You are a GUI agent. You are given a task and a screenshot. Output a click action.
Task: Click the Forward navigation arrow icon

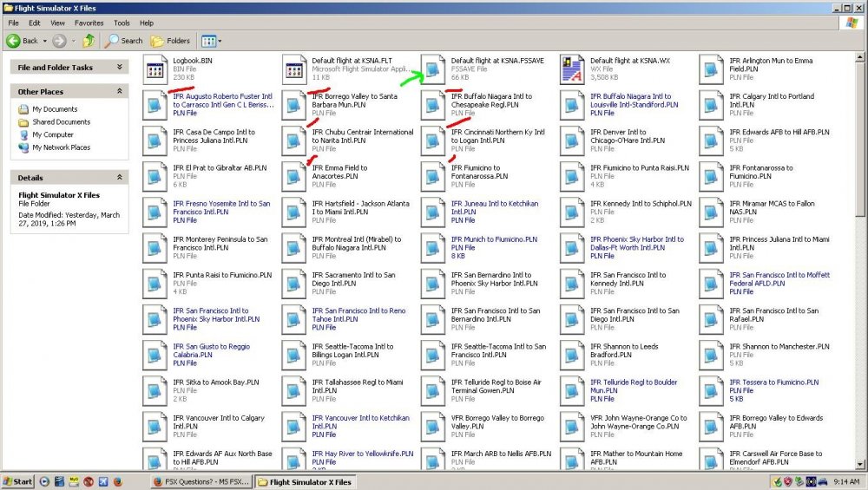click(x=59, y=41)
